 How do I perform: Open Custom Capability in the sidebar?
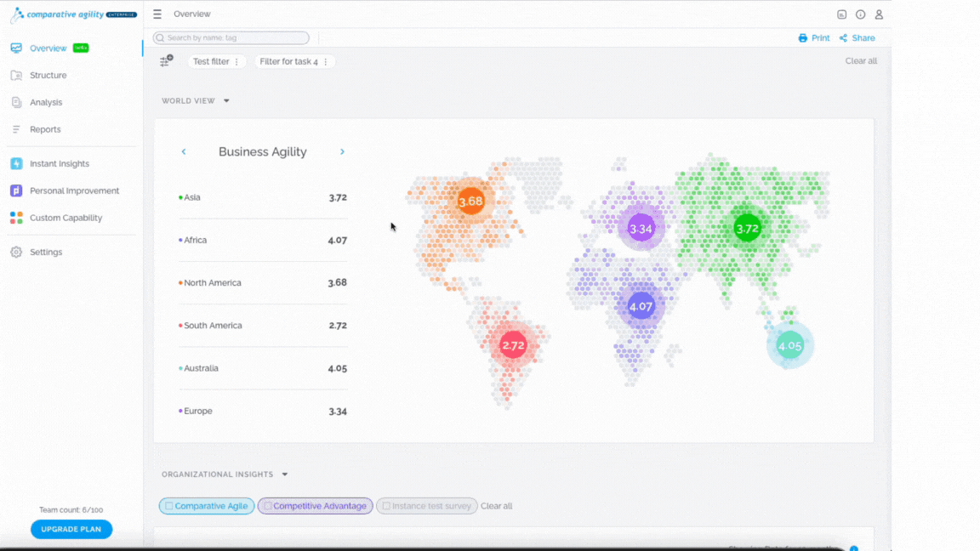tap(66, 218)
